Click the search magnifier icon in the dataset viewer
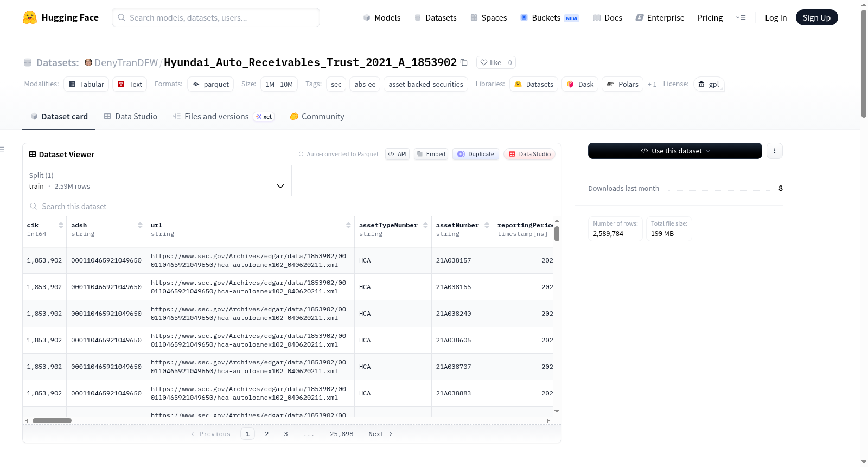Screen dimensions: 868x467 coord(34,206)
